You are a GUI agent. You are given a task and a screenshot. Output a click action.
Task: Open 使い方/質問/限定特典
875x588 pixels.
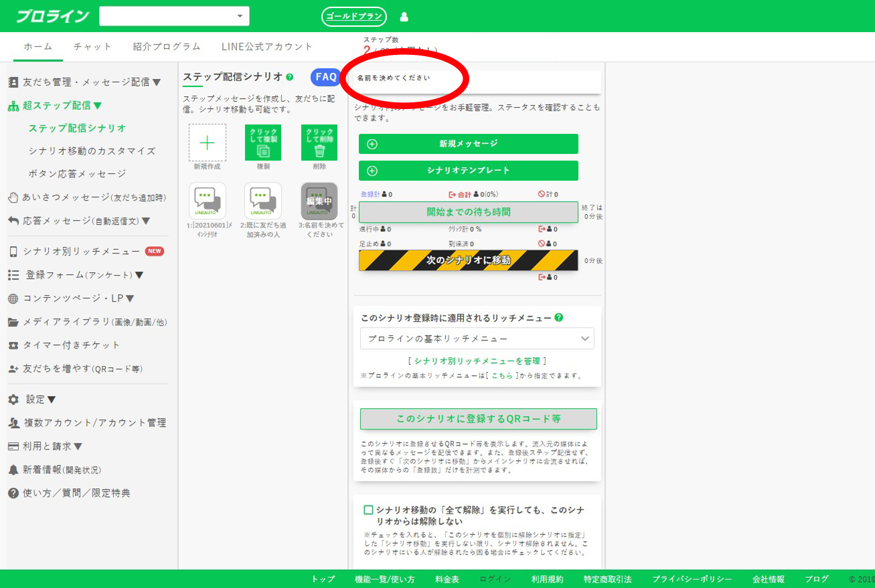tap(69, 493)
